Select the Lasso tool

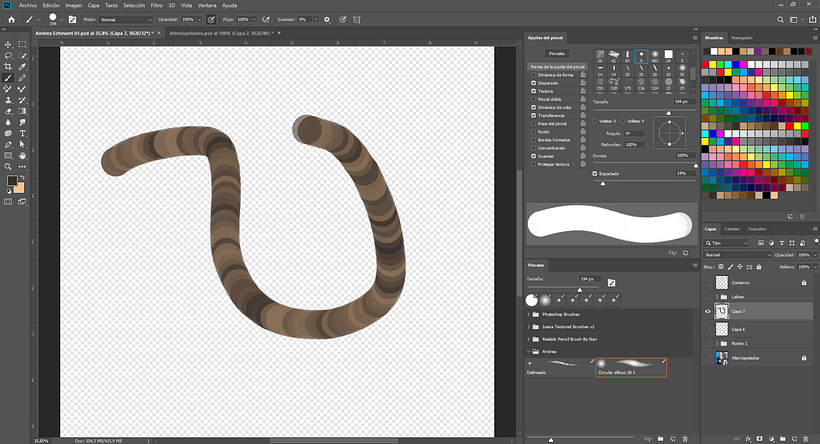(x=8, y=55)
